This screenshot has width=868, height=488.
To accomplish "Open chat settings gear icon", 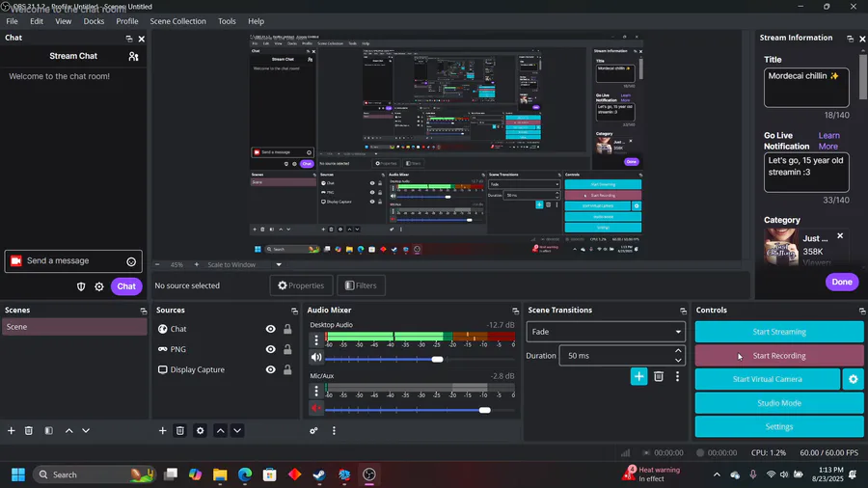I will [99, 286].
